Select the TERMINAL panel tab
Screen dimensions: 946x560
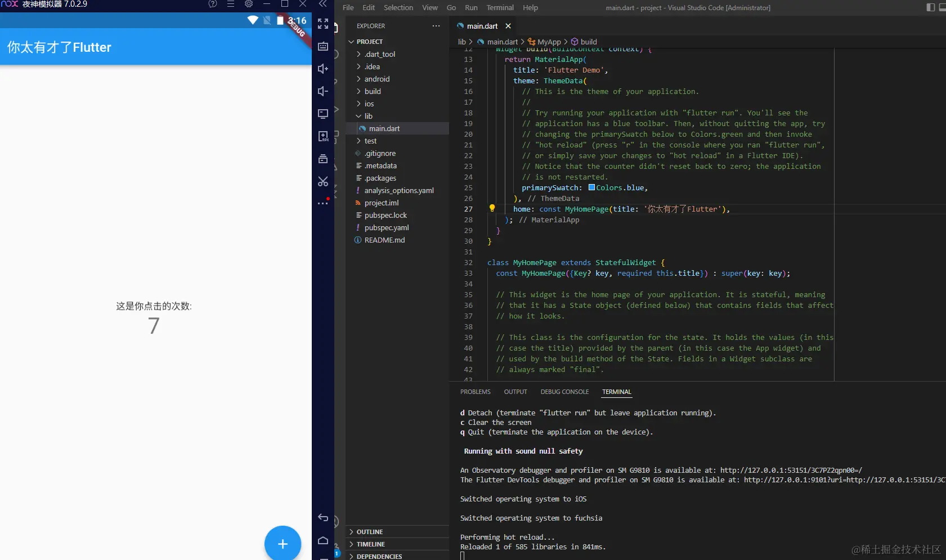[617, 392]
